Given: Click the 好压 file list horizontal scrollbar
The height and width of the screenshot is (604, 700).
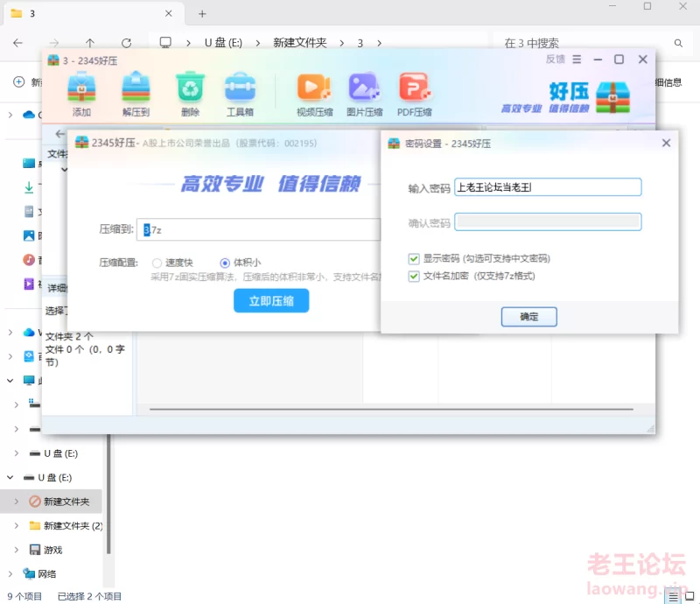Looking at the screenshot, I should pyautogui.click(x=391, y=409).
